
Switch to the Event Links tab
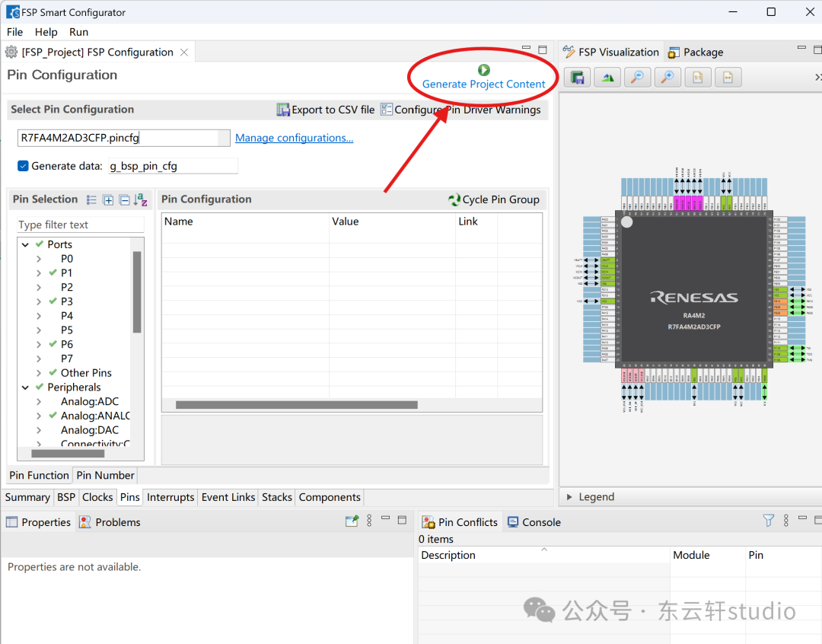tap(228, 497)
